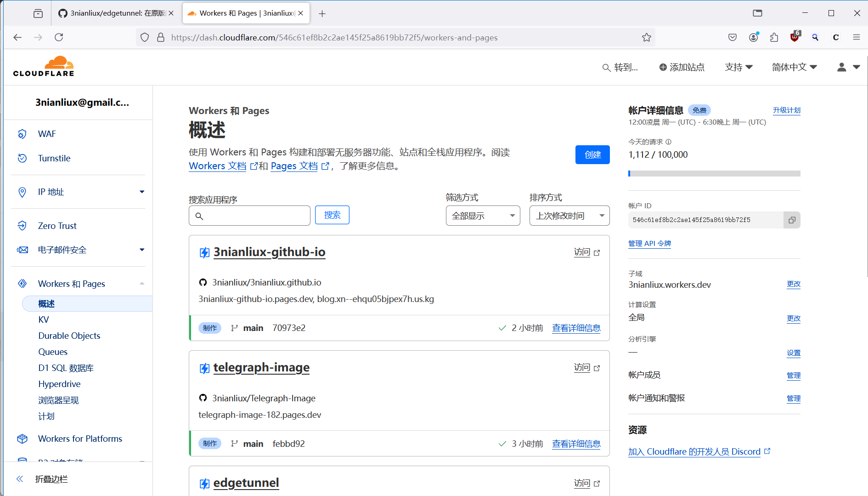Click the Cloudflare logo
The image size is (868, 496).
point(44,66)
